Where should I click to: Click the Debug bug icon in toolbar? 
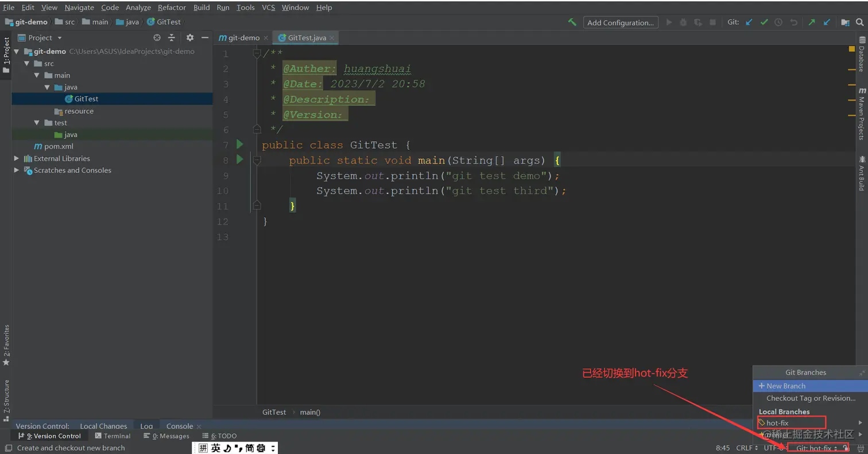click(683, 22)
